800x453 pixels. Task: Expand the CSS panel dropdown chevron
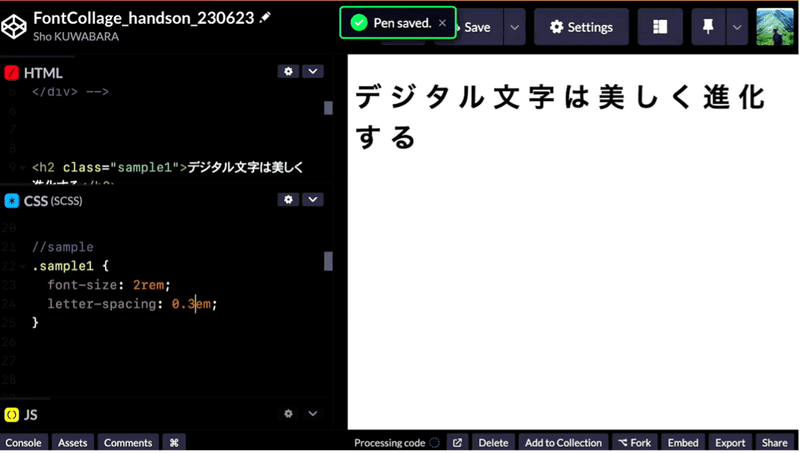(x=313, y=199)
